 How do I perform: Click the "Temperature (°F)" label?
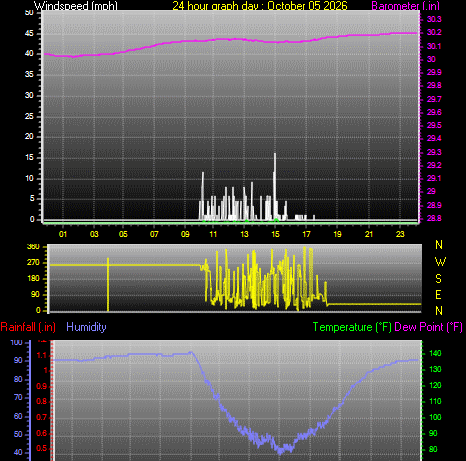tap(352, 327)
